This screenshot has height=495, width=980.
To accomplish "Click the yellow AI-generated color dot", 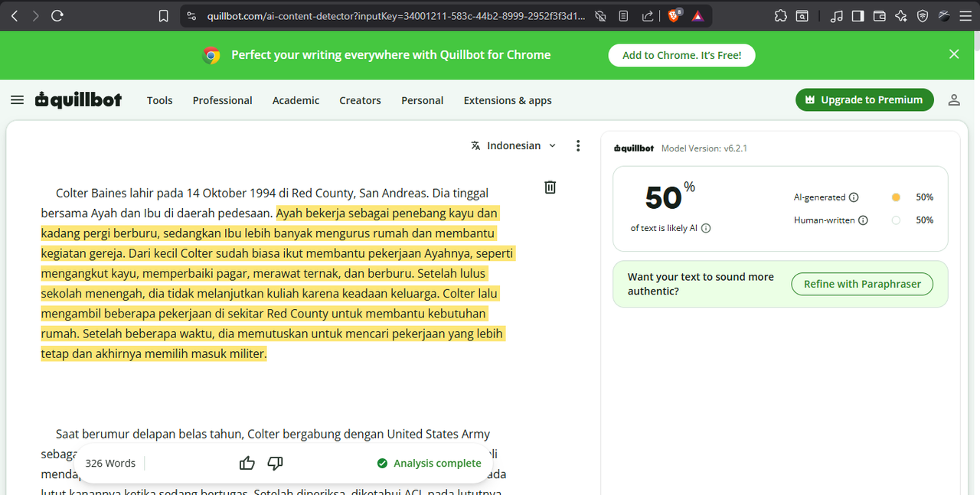I will [896, 197].
